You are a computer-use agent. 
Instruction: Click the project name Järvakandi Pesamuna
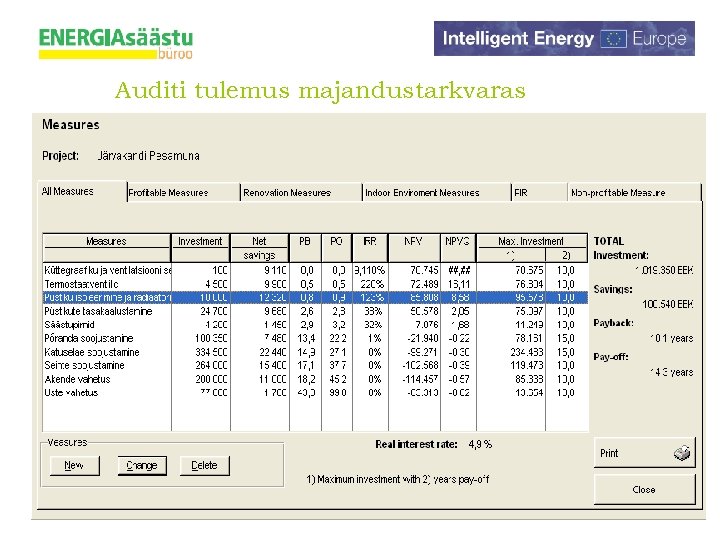click(x=149, y=156)
